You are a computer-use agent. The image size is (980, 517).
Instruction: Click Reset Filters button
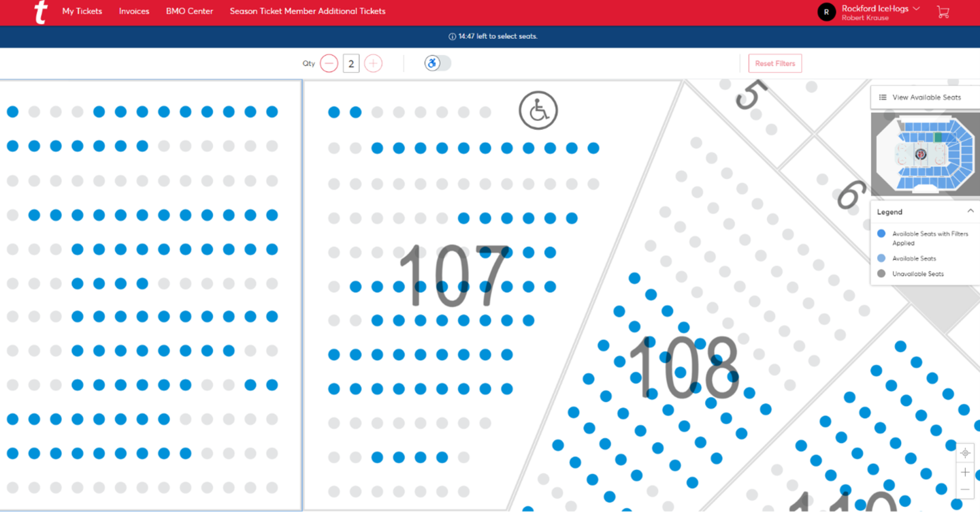coord(775,63)
